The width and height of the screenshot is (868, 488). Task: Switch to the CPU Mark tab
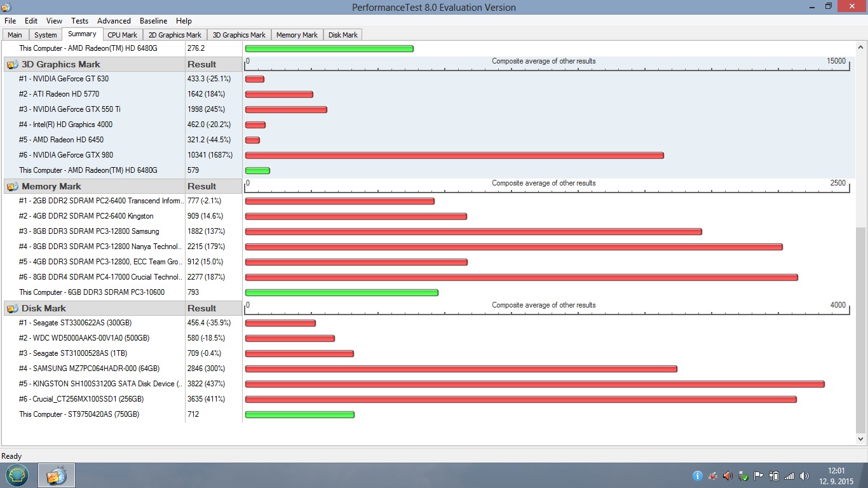[122, 35]
